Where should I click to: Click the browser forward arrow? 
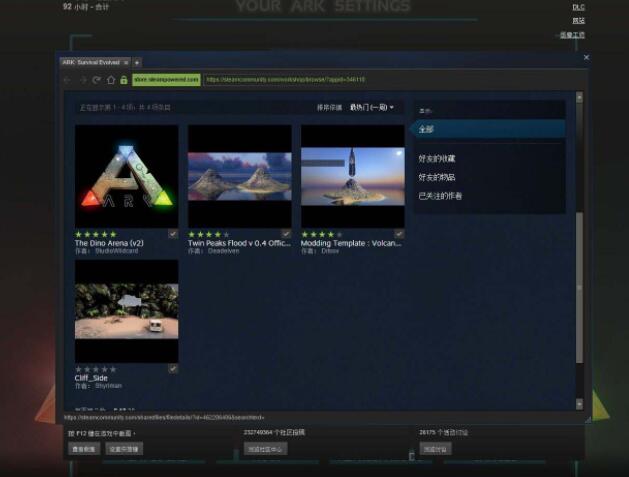coord(82,79)
